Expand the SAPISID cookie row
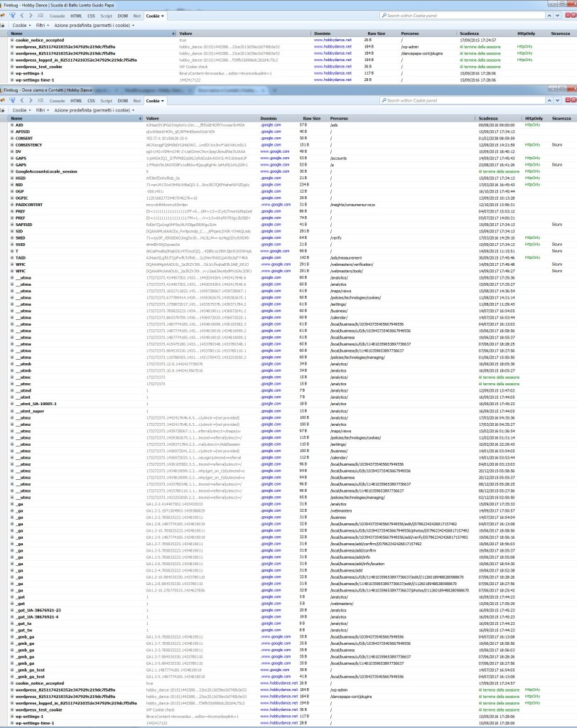Viewport: 577px width, 728px height. click(x=12, y=225)
